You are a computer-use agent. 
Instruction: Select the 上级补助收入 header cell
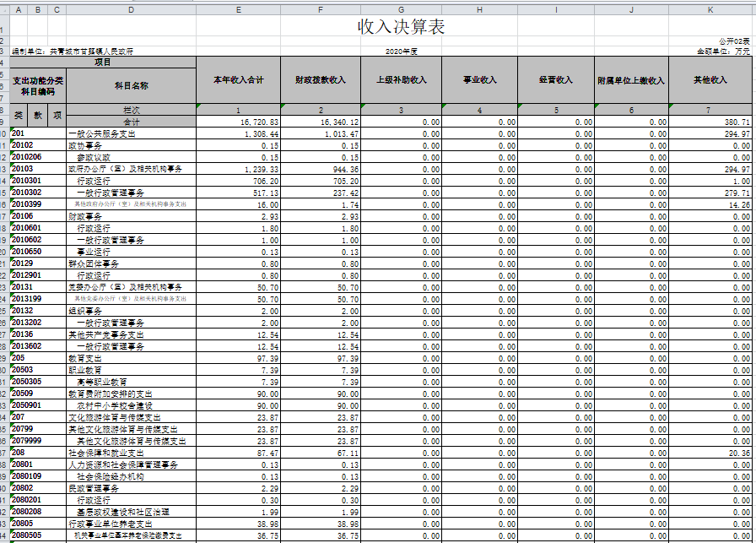(x=401, y=80)
